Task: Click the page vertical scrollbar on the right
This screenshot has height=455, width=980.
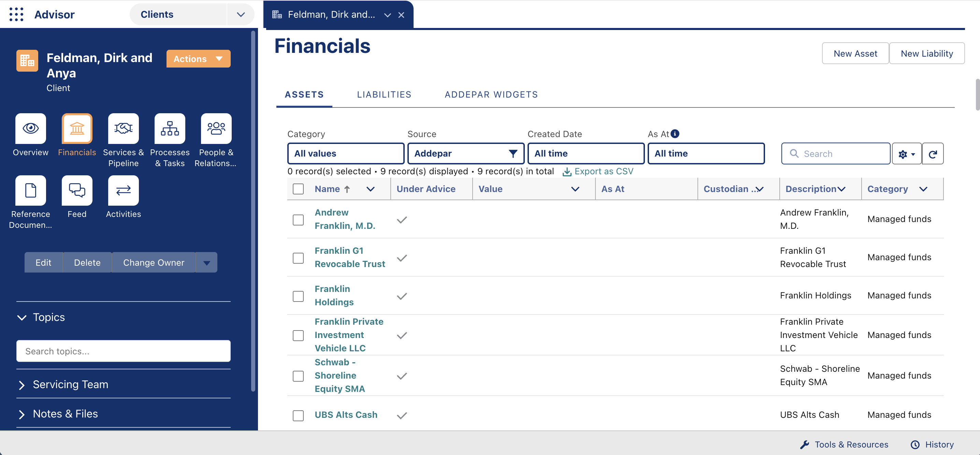Action: 977,95
